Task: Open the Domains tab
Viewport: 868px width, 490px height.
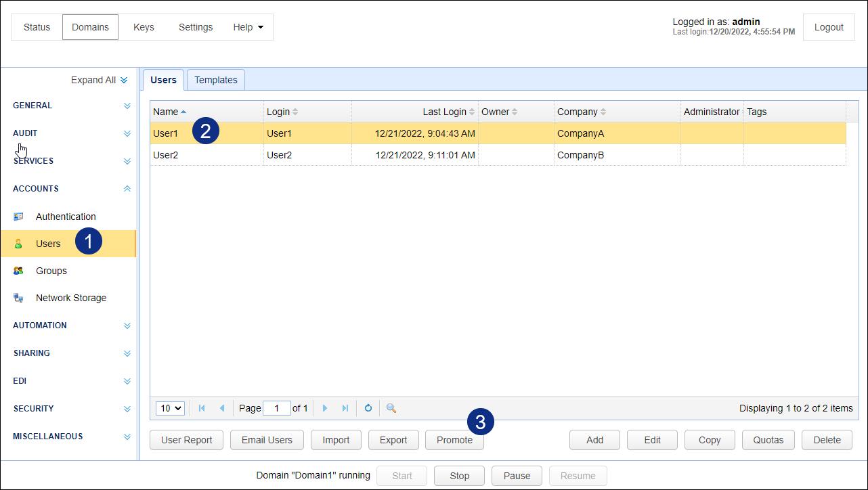Action: (x=91, y=27)
